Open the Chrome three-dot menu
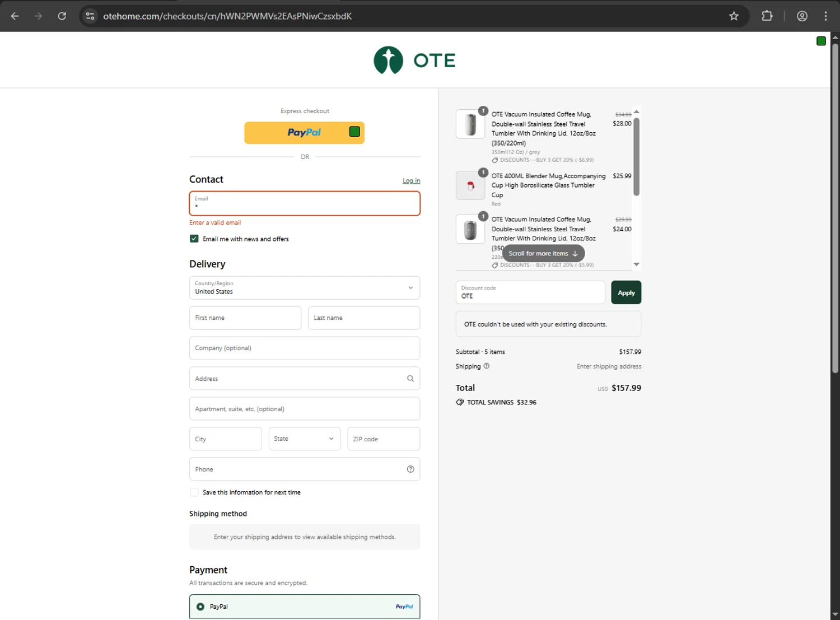 (x=825, y=16)
